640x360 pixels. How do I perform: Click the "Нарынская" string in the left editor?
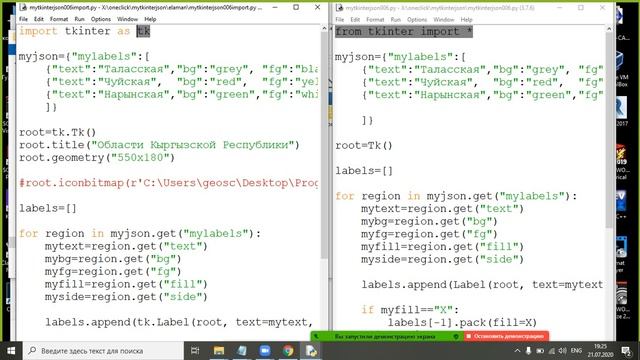pyautogui.click(x=134, y=95)
